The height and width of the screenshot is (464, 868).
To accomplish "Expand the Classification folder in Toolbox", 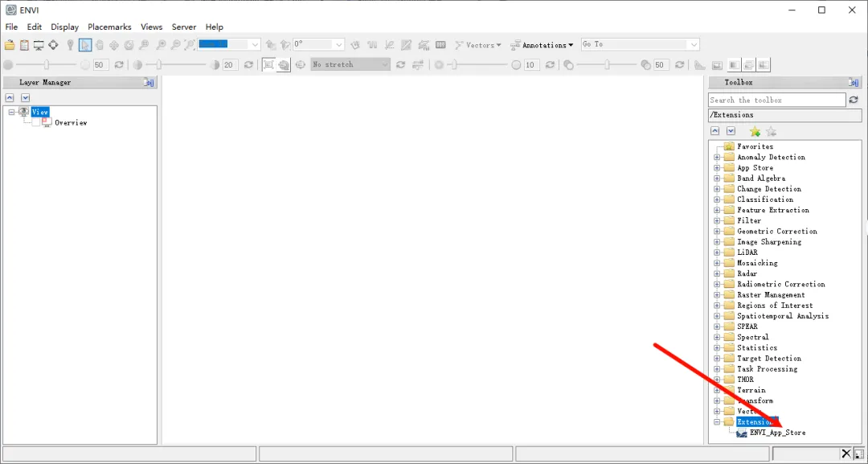I will point(717,199).
